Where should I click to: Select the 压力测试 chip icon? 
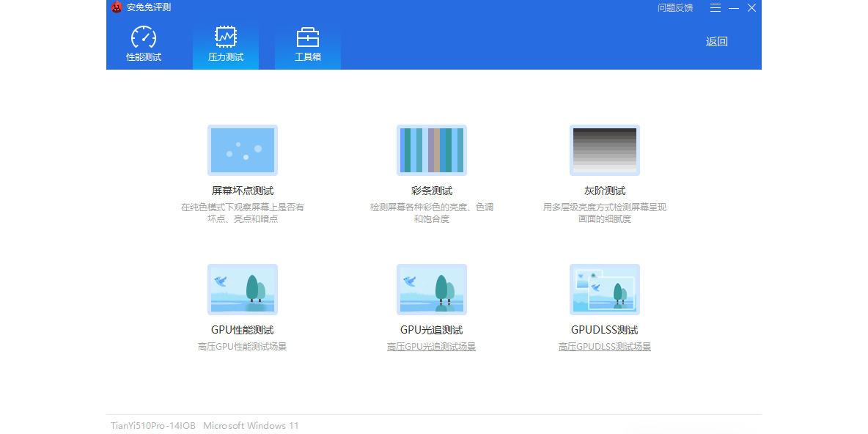pos(225,37)
